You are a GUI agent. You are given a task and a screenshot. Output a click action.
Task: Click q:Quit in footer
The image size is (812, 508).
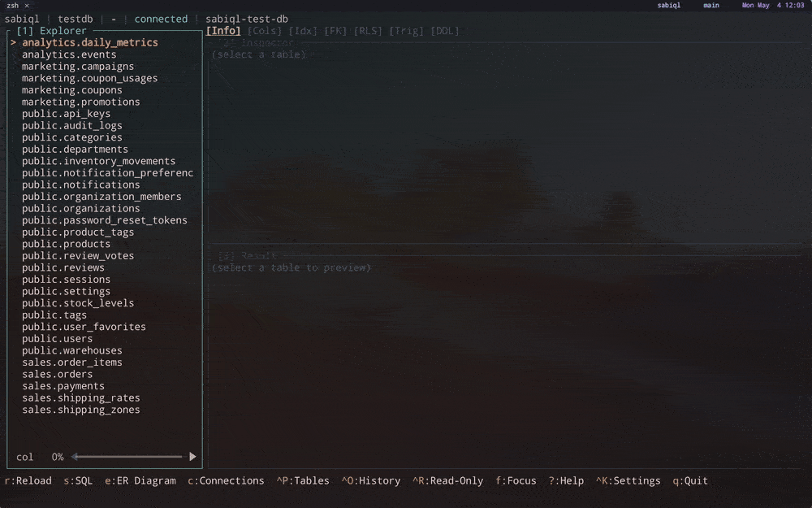coord(689,481)
